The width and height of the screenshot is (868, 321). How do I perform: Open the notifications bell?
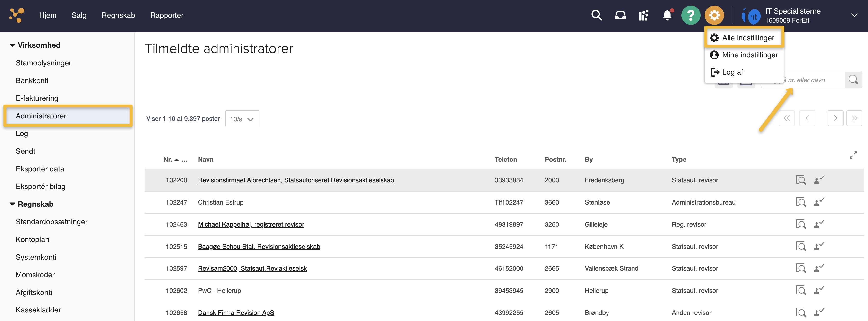(x=667, y=15)
